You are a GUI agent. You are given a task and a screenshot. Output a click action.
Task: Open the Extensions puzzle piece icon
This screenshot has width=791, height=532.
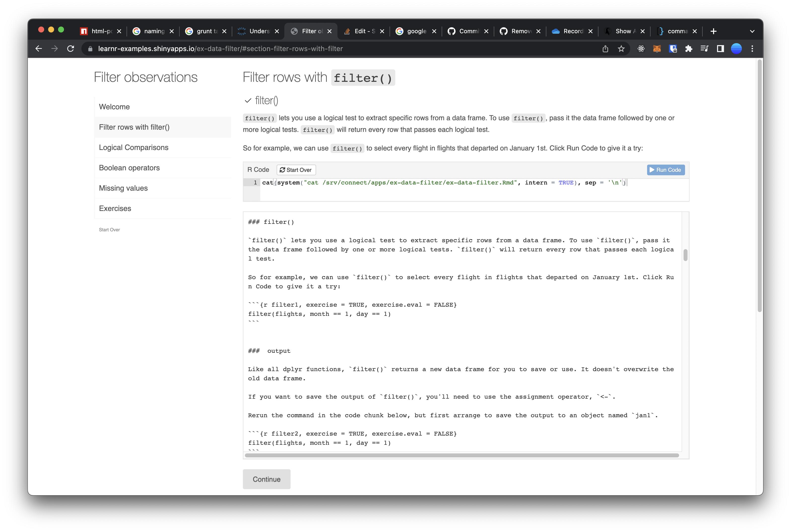pos(689,49)
